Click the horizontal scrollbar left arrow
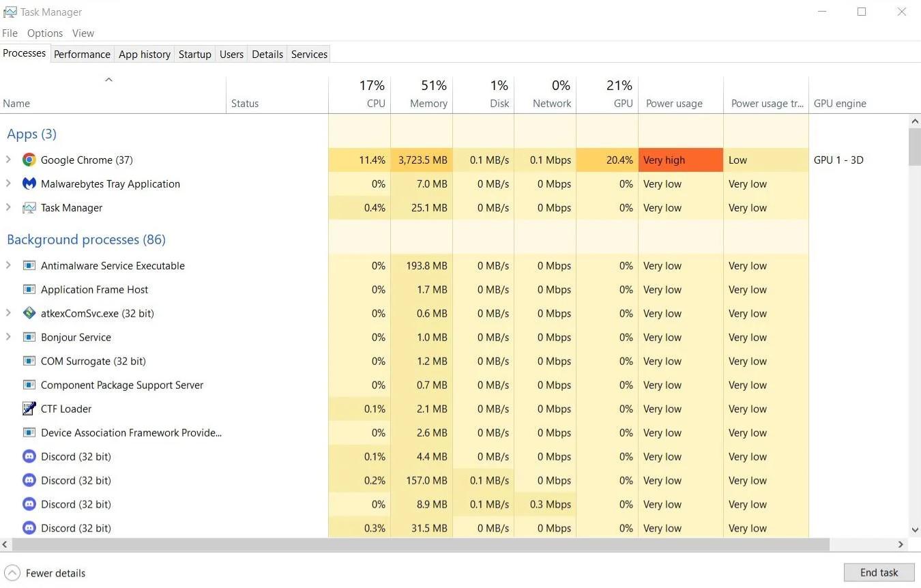921x588 pixels. coord(5,544)
